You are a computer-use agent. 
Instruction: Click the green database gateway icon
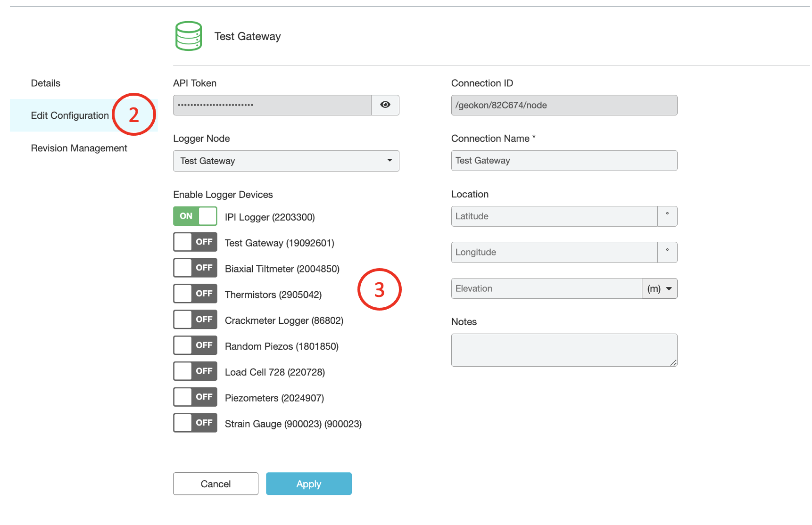pos(189,36)
